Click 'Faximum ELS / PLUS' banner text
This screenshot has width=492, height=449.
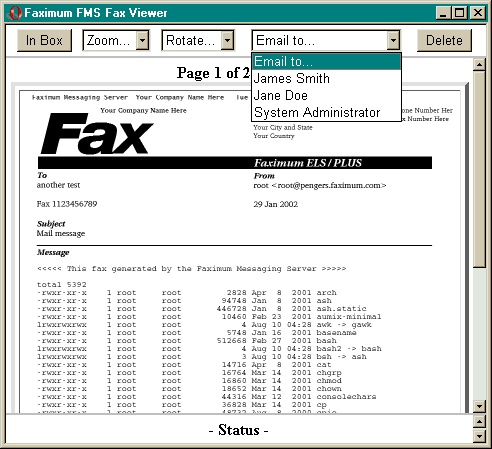(308, 163)
